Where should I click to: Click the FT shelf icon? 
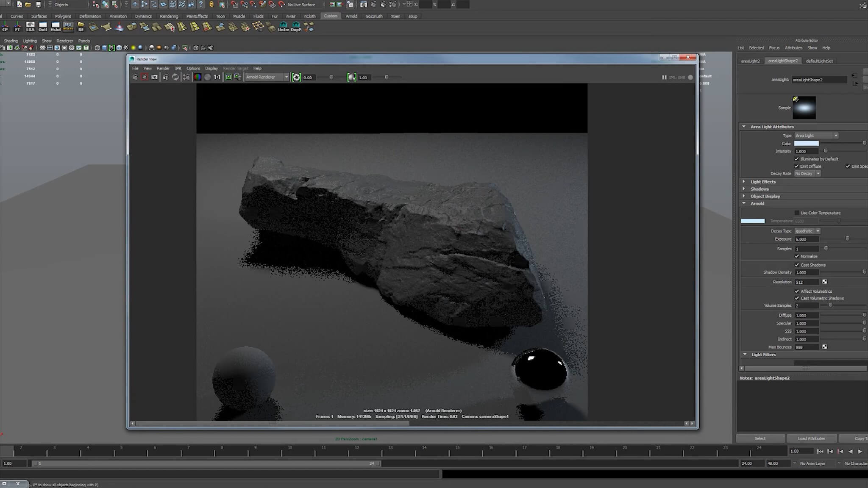(x=17, y=27)
